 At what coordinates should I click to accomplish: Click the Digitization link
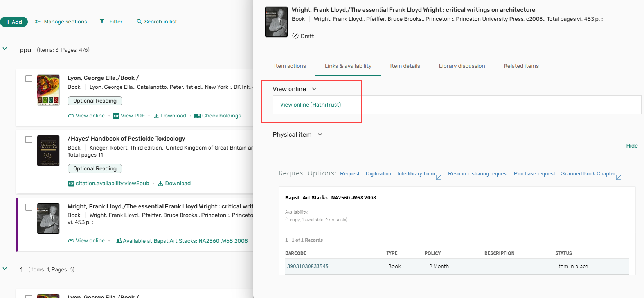[378, 173]
